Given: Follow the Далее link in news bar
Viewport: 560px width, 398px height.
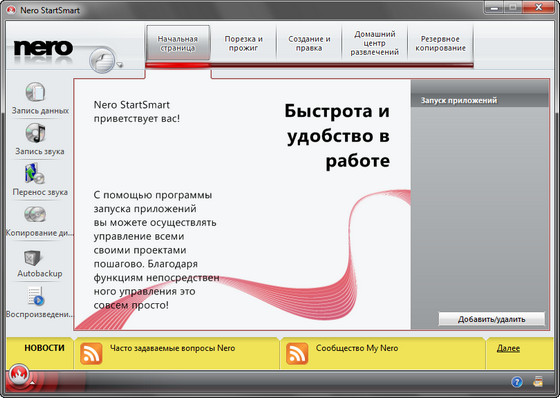Looking at the screenshot, I should click(508, 348).
